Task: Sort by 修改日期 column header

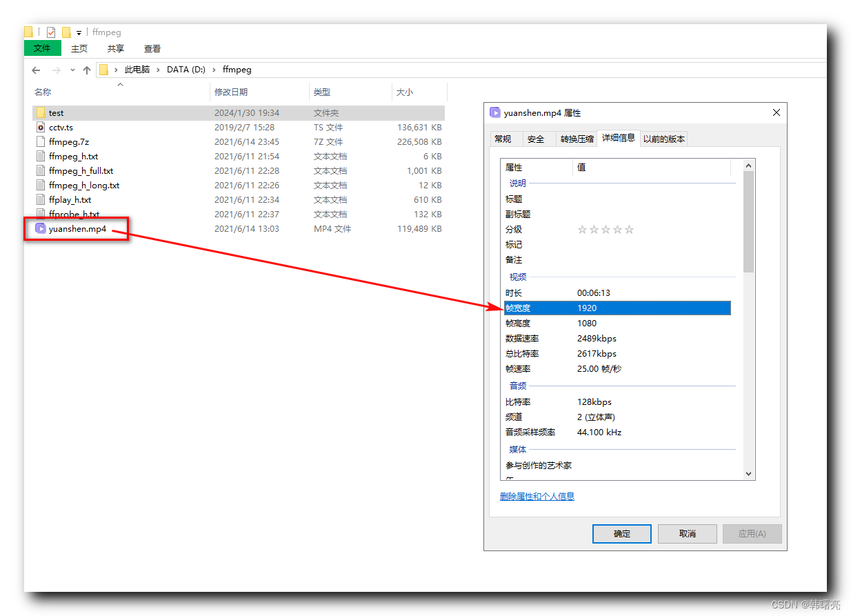Action: [260, 92]
